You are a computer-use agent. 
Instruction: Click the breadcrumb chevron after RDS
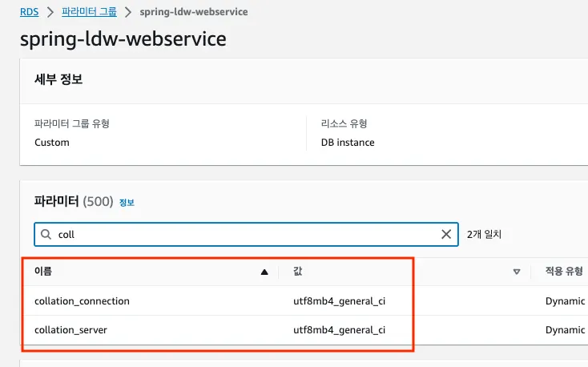(x=50, y=13)
